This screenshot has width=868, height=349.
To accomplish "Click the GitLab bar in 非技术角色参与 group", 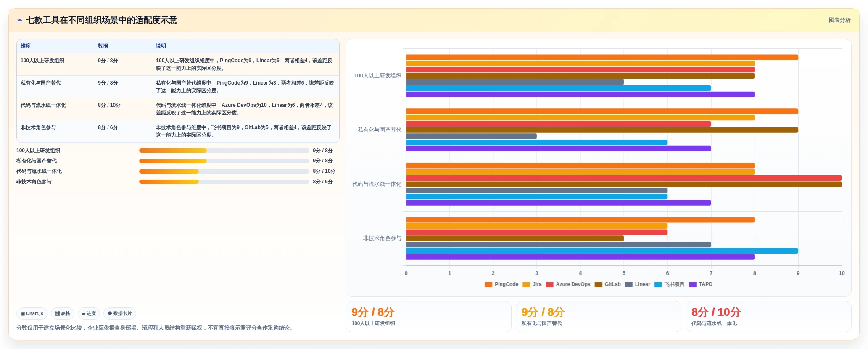I will (515, 238).
